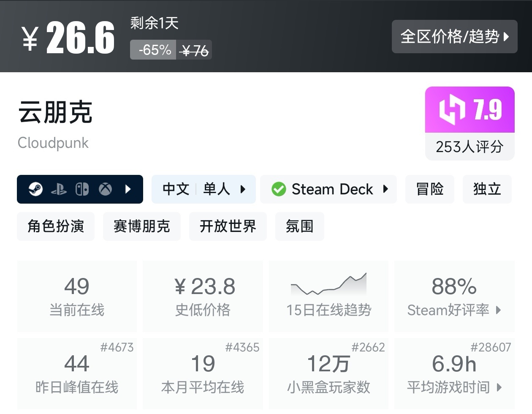Click the Heybox logo in rating badge
Screen dimensions: 532x414
(452, 110)
